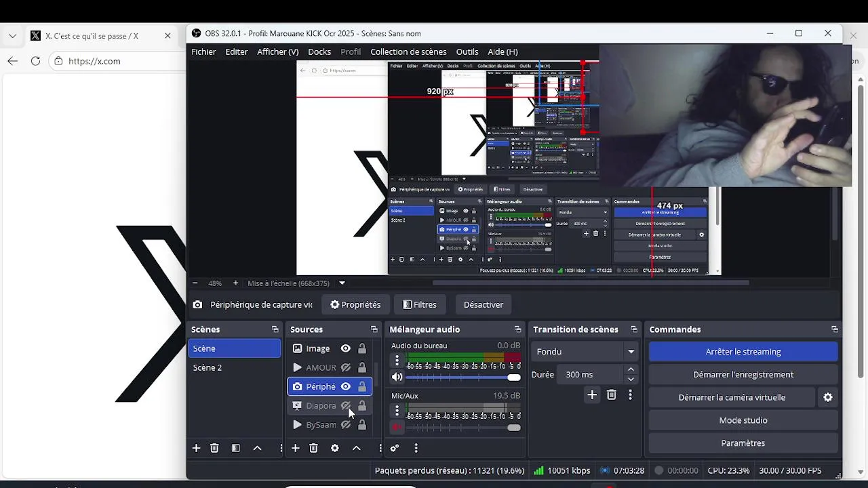Toggle lock on Image source

[362, 348]
